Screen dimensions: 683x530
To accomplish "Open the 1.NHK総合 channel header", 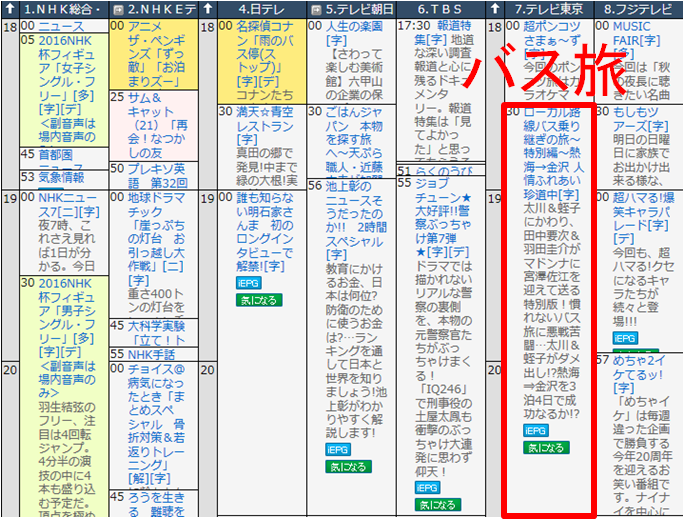I will click(62, 9).
